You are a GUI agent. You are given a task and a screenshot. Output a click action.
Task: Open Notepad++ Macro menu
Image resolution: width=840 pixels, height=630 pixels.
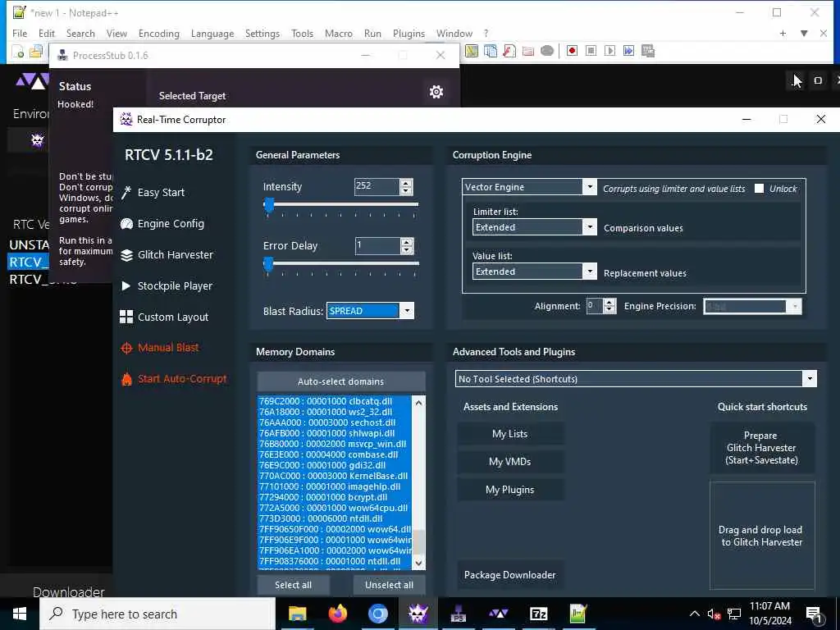point(338,33)
